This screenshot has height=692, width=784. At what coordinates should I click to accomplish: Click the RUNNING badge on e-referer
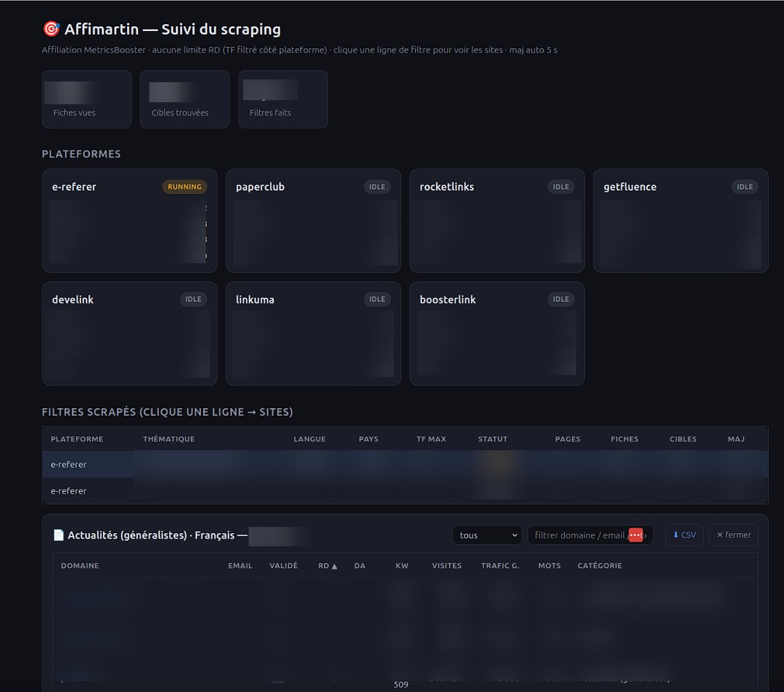pos(184,186)
